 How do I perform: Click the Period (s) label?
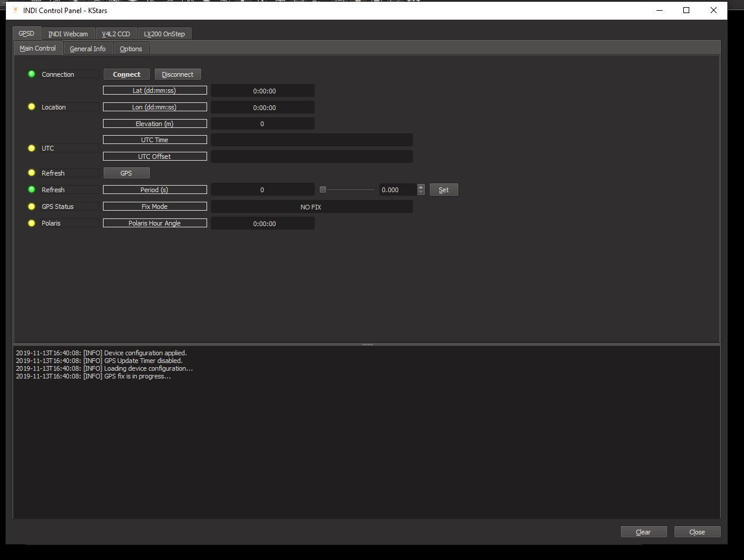coord(155,190)
